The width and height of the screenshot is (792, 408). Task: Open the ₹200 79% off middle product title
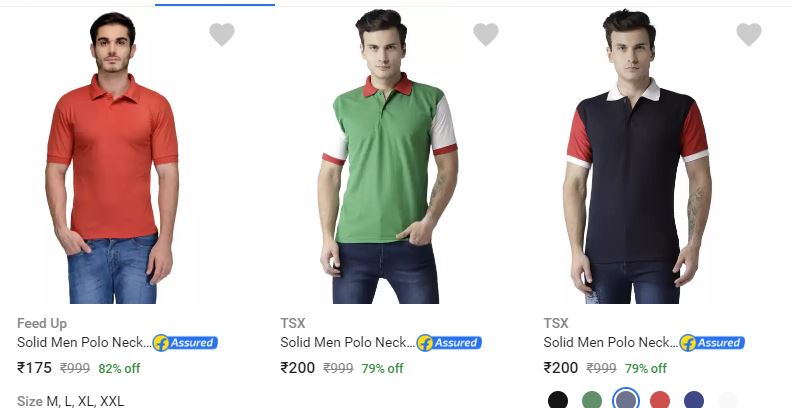(x=347, y=342)
